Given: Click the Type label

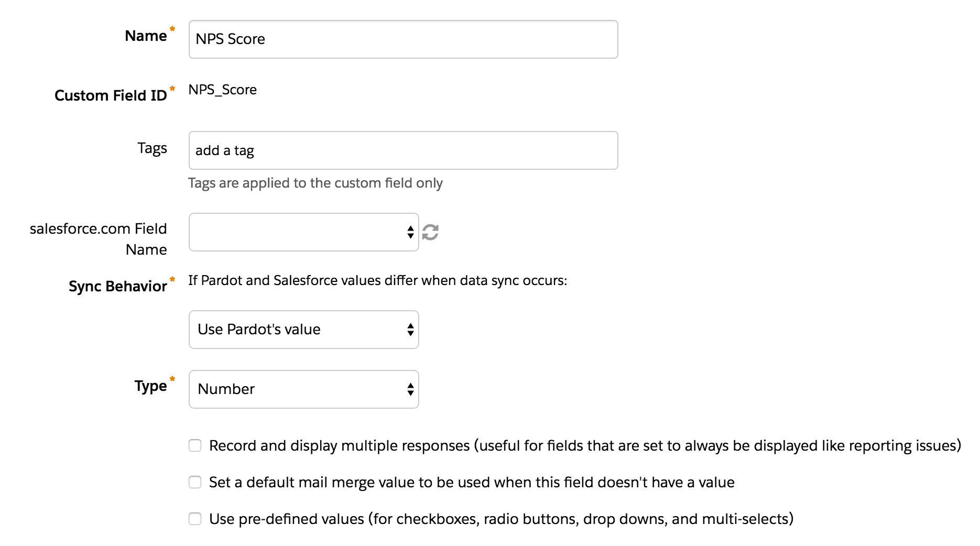Looking at the screenshot, I should click(150, 386).
